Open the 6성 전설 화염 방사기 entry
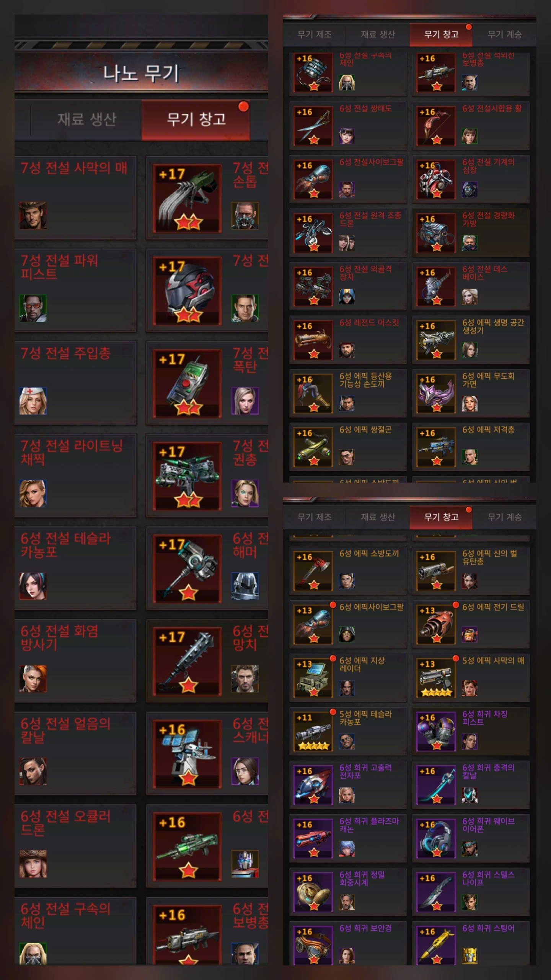 click(75, 661)
